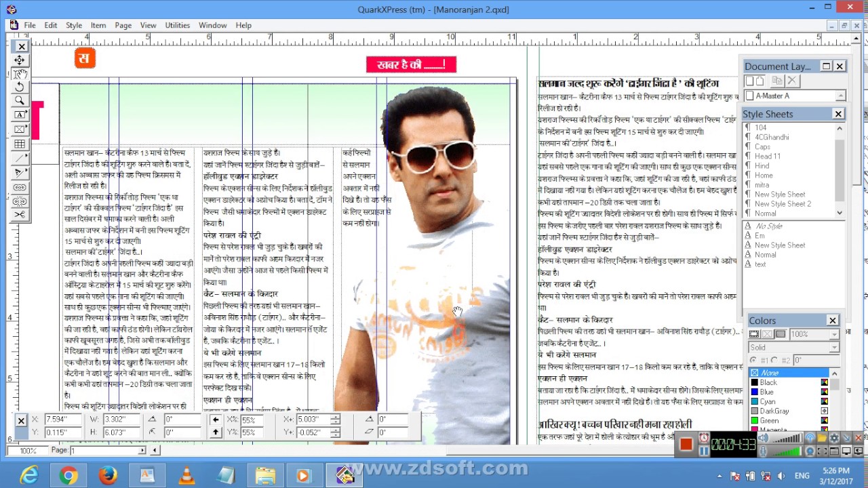The image size is (868, 488).
Task: Increase the X+ picture offset stepper
Action: pos(335,418)
